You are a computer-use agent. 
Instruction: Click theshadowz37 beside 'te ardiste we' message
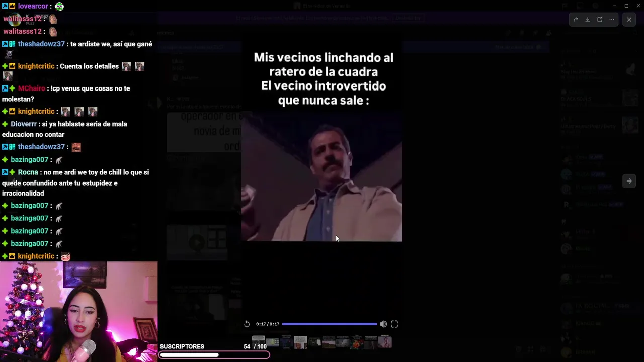tap(41, 44)
